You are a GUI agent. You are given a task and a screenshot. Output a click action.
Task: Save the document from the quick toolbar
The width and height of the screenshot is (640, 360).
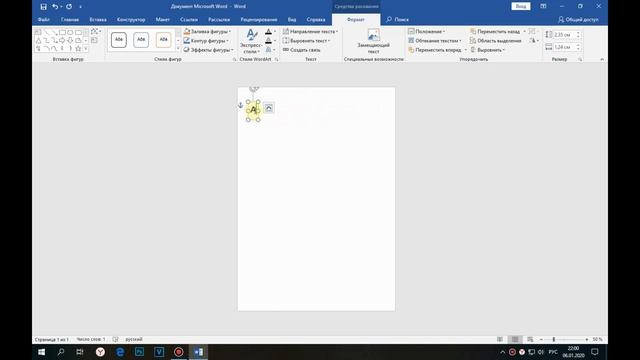point(43,7)
